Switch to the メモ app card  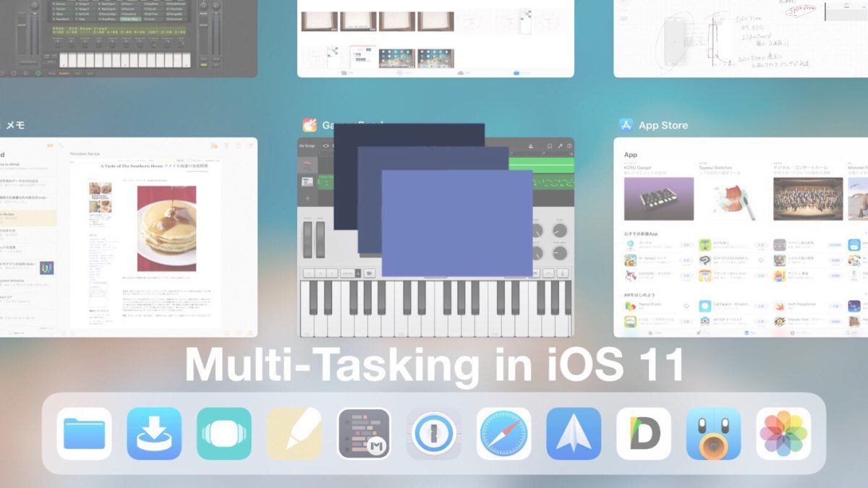[x=129, y=237]
